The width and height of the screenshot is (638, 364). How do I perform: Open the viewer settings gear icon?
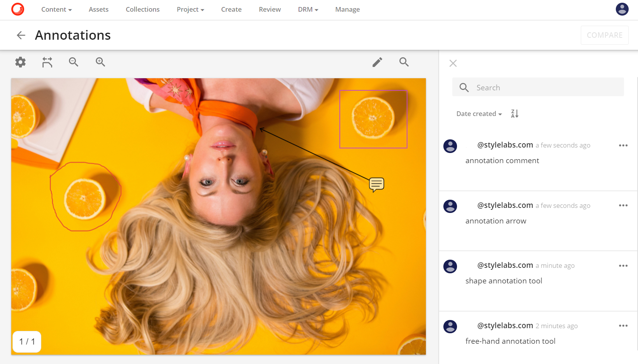(x=20, y=62)
